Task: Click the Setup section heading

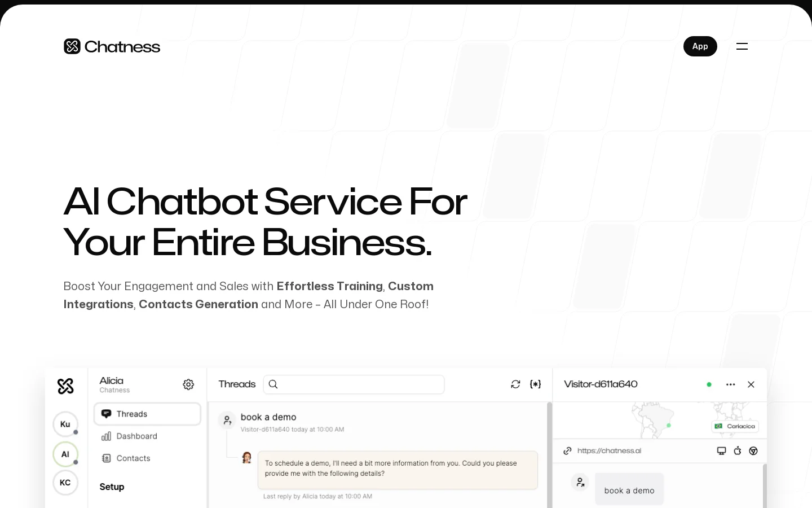Action: point(112,487)
